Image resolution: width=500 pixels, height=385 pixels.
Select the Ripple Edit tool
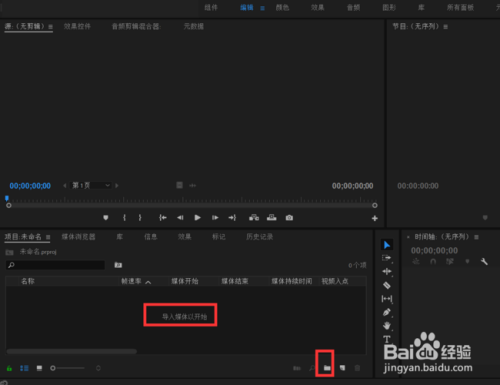[387, 272]
